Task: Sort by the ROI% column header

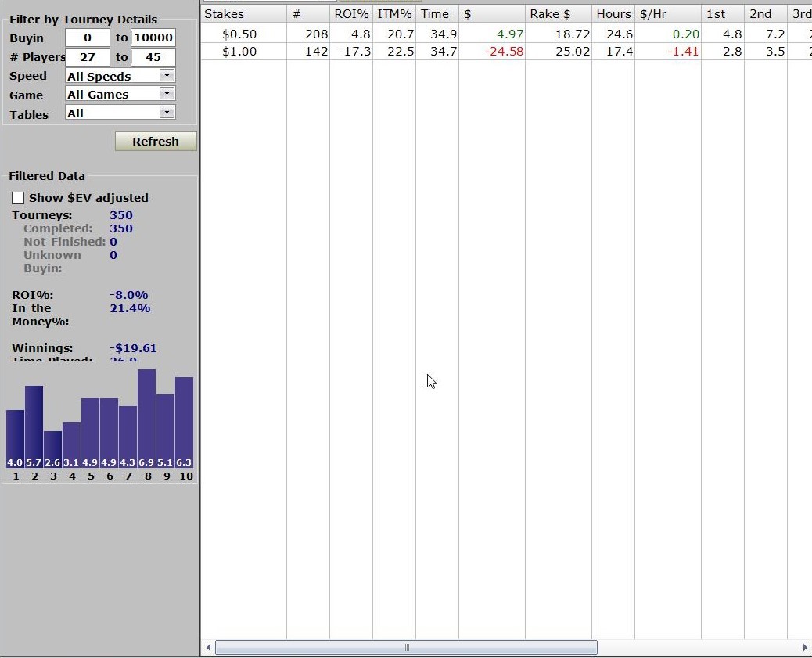Action: 351,14
